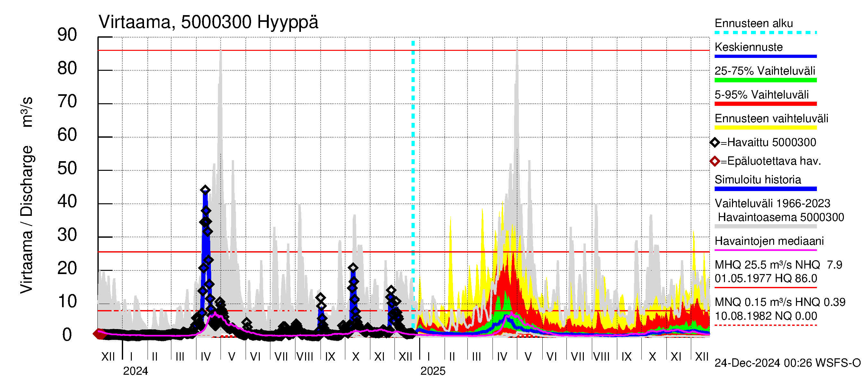Viewport: 868px width, 386px height.
Task: Click the 'Havaintojen mediaani' legend label
Action: coord(769,241)
